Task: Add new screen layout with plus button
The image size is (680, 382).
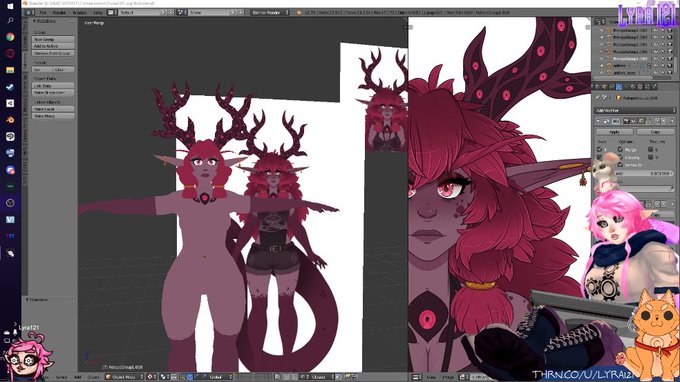Action: tap(164, 13)
